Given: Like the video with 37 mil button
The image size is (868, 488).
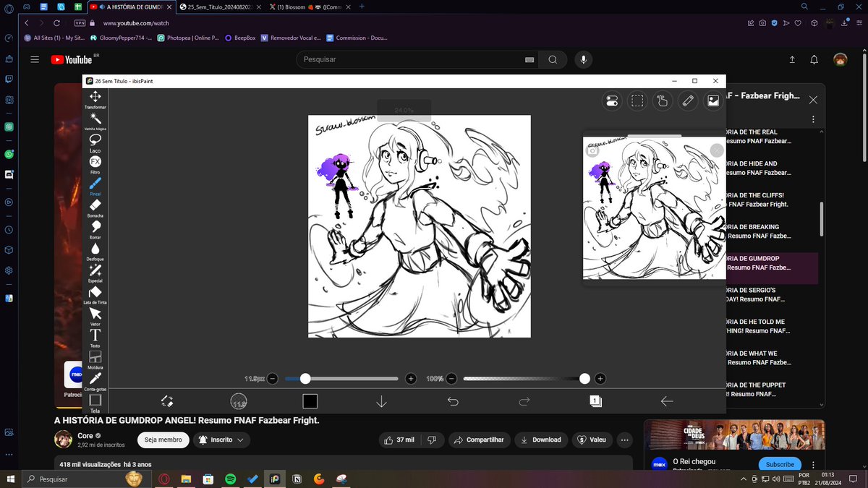Looking at the screenshot, I should pos(399,440).
